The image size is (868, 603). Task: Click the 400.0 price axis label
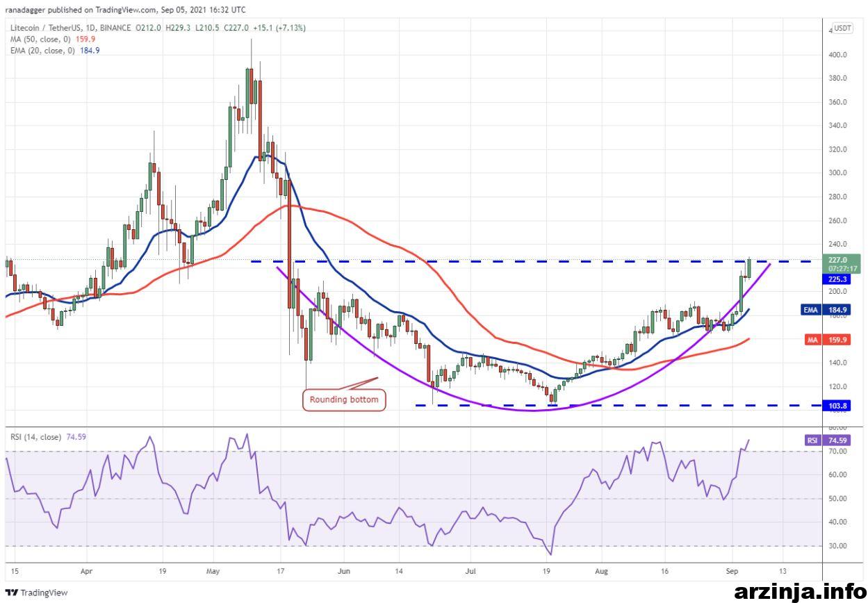click(837, 55)
